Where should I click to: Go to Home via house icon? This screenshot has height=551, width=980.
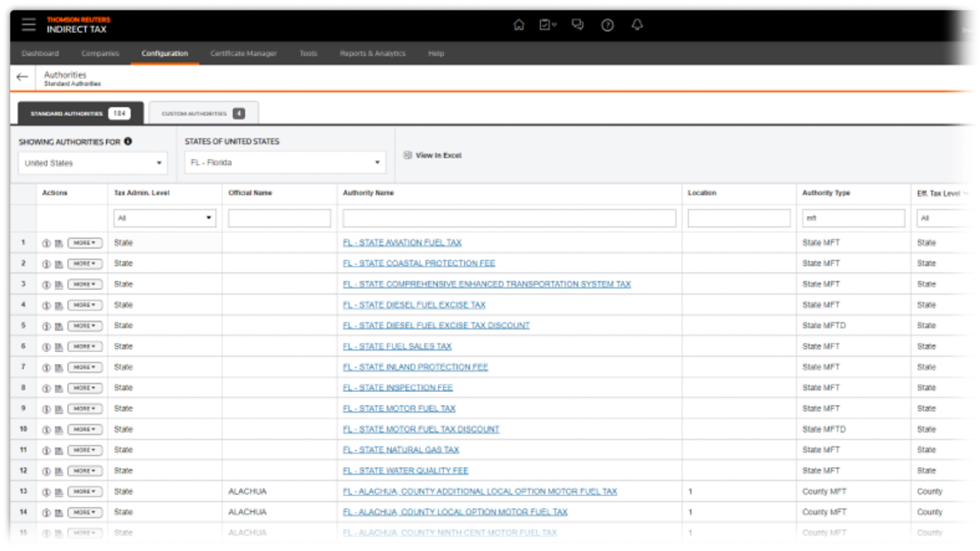[x=518, y=25]
